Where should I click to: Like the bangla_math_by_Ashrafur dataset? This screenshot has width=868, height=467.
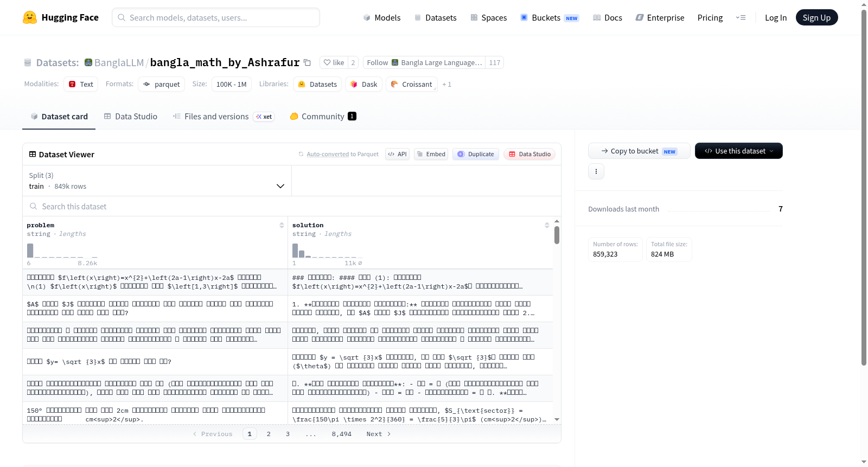point(334,62)
